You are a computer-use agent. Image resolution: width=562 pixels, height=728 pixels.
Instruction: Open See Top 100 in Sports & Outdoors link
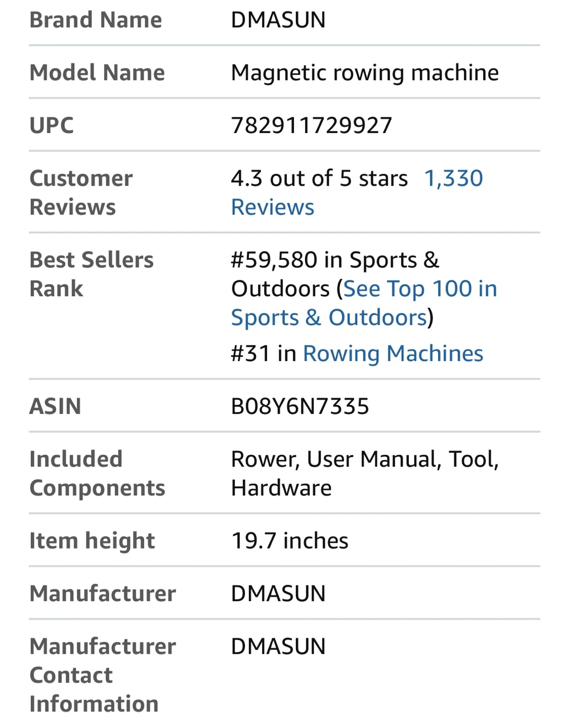pos(420,289)
